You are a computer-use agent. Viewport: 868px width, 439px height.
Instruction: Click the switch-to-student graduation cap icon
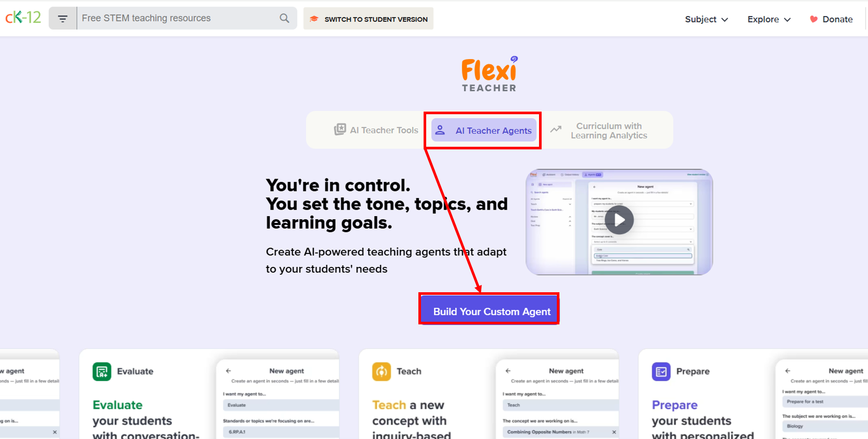click(314, 19)
